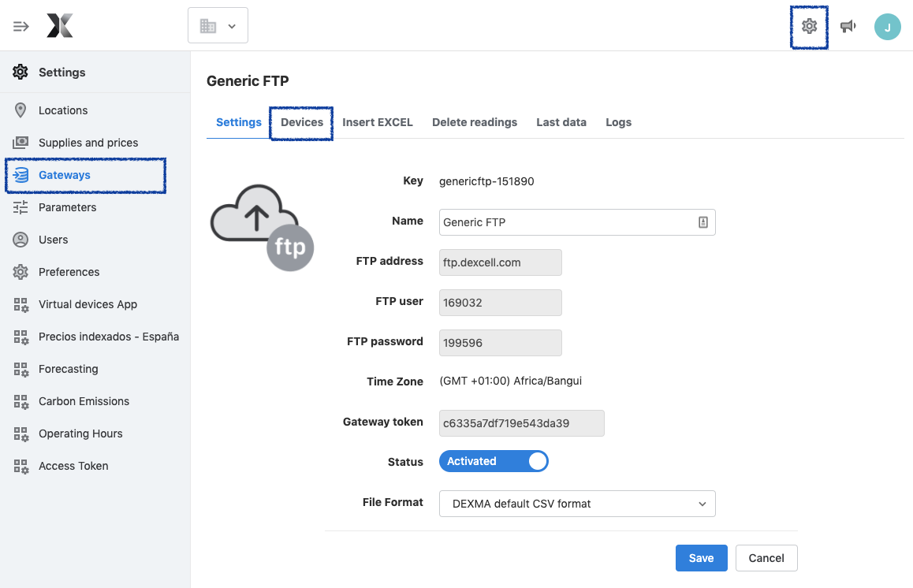Save the Generic FTP settings
This screenshot has height=588, width=913.
click(x=701, y=557)
